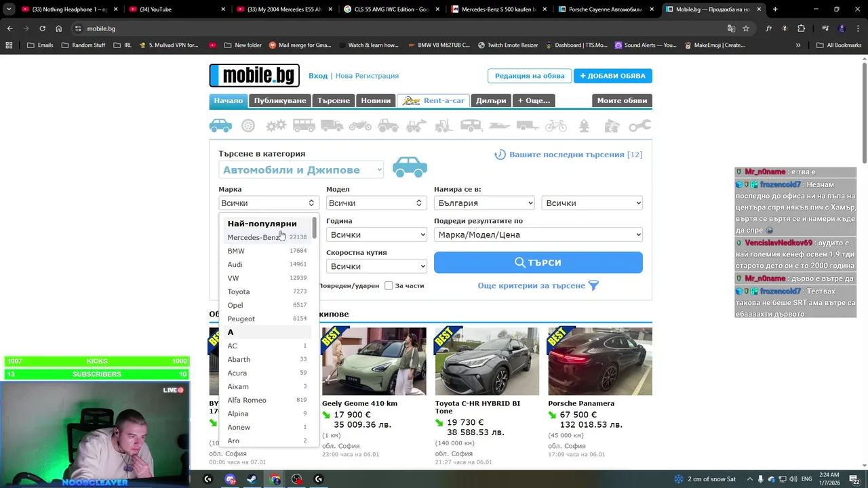Click Chrome's translate page icon
The height and width of the screenshot is (488, 868).
[x=731, y=28]
